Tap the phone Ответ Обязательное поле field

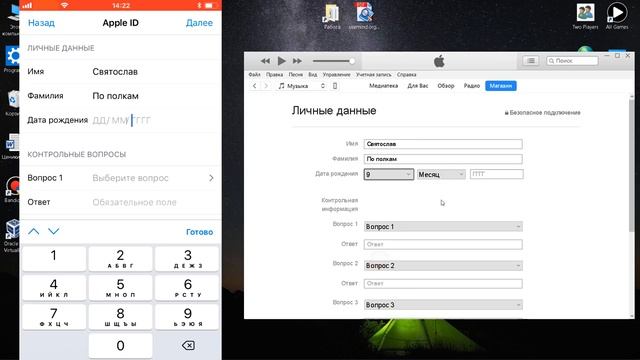point(120,202)
